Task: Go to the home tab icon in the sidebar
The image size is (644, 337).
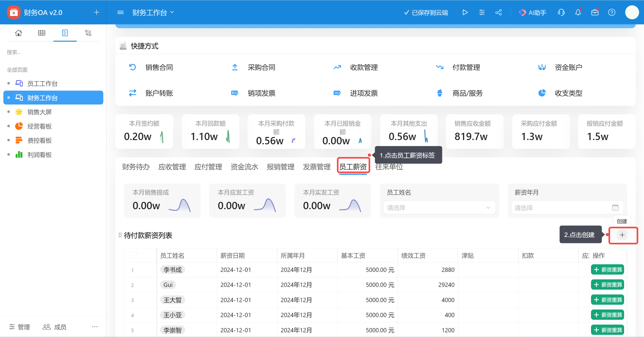Action: 18,33
